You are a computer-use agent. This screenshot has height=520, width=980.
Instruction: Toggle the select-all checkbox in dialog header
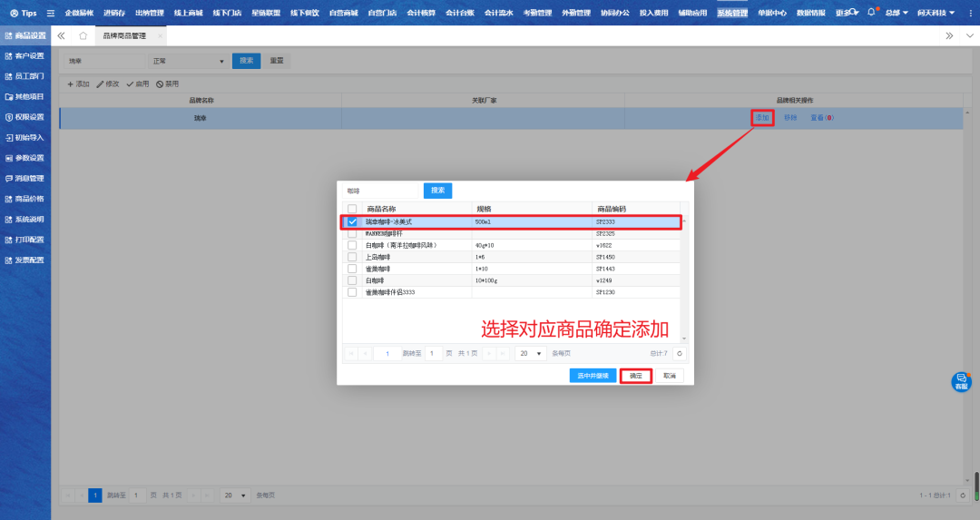pyautogui.click(x=352, y=209)
